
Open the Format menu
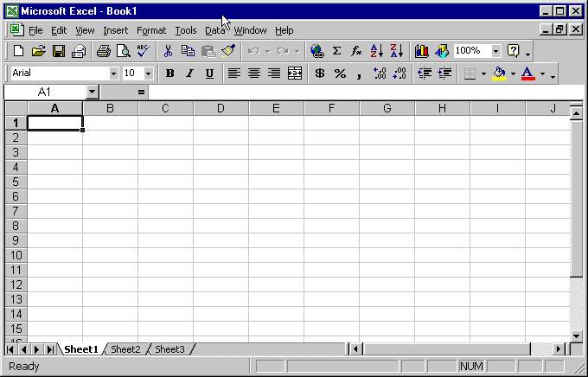pos(150,30)
